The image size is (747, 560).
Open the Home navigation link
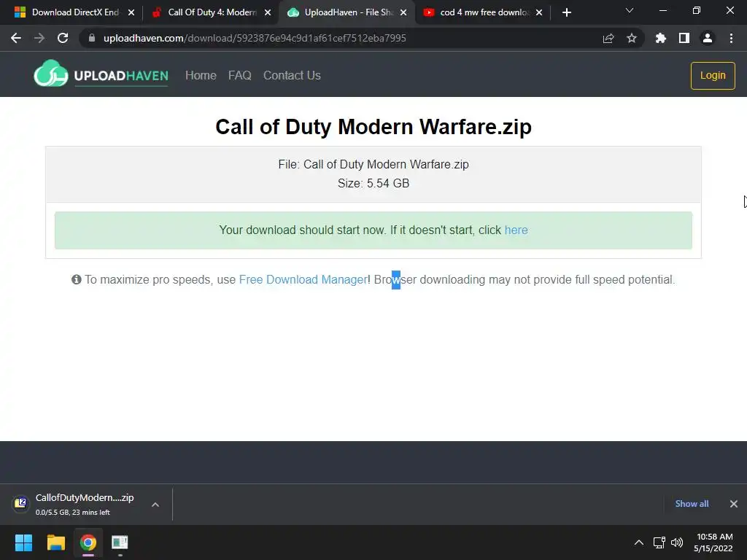201,75
